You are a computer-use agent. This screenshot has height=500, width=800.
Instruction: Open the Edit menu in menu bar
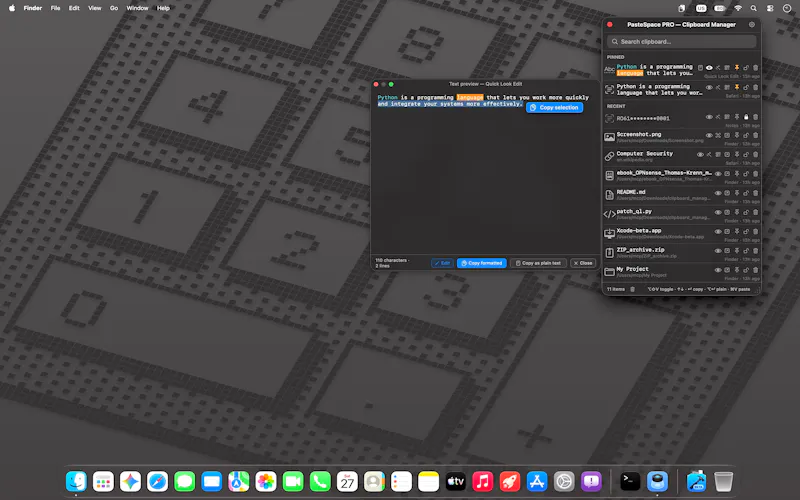point(74,8)
